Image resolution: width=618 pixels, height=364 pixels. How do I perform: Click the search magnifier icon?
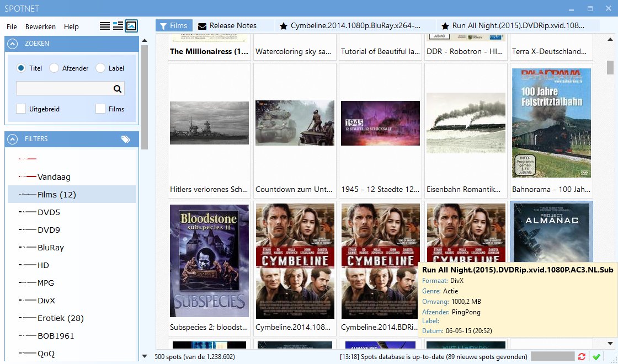click(x=118, y=89)
